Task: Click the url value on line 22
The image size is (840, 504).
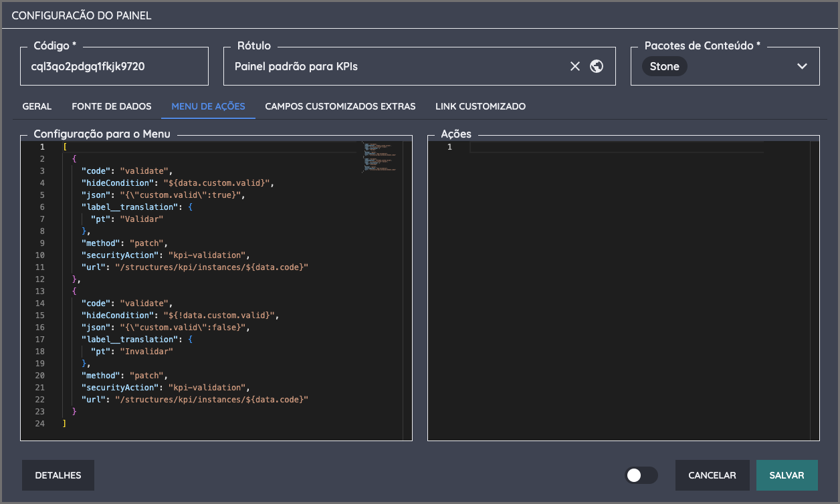Action: pyautogui.click(x=211, y=400)
